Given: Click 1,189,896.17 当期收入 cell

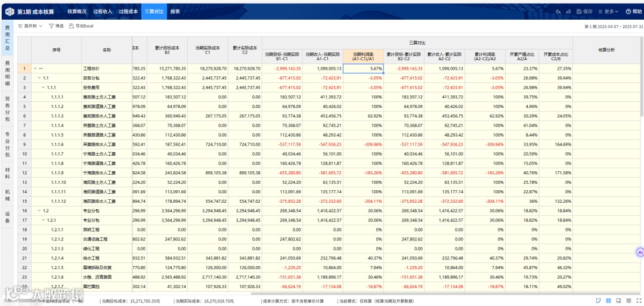Looking at the screenshot, I should [x=323, y=277].
